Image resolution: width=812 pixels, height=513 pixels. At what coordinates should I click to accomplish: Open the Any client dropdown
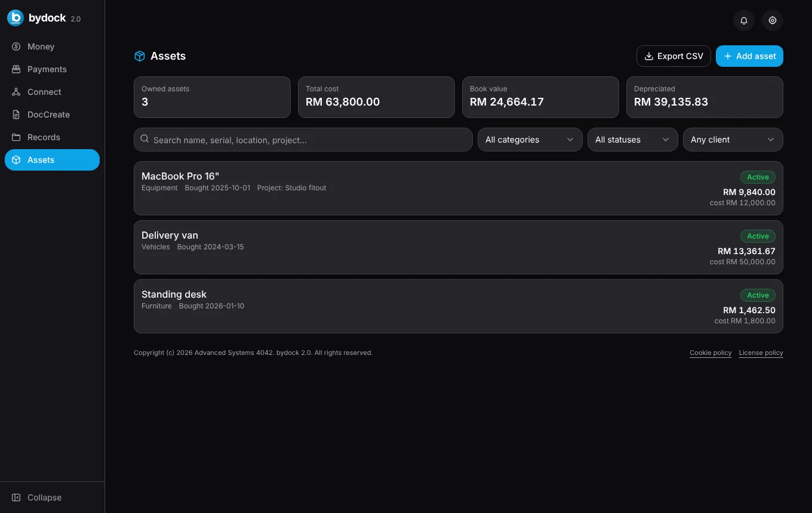[733, 140]
